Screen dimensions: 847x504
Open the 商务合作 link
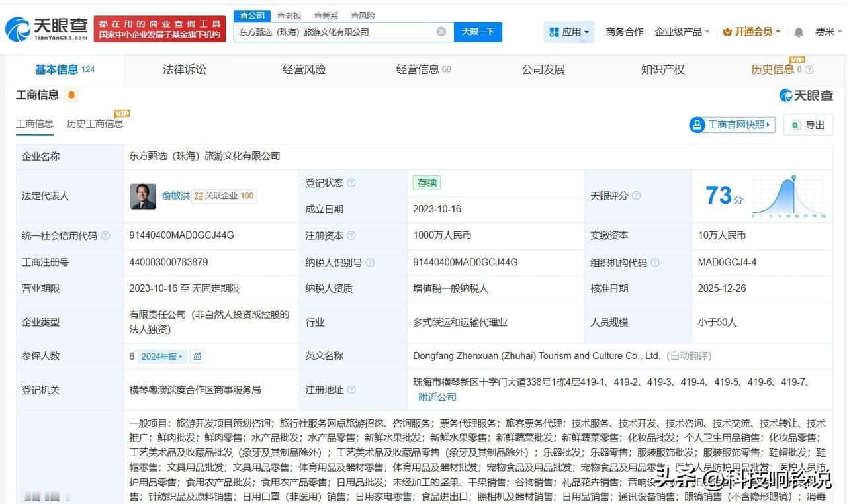(625, 32)
